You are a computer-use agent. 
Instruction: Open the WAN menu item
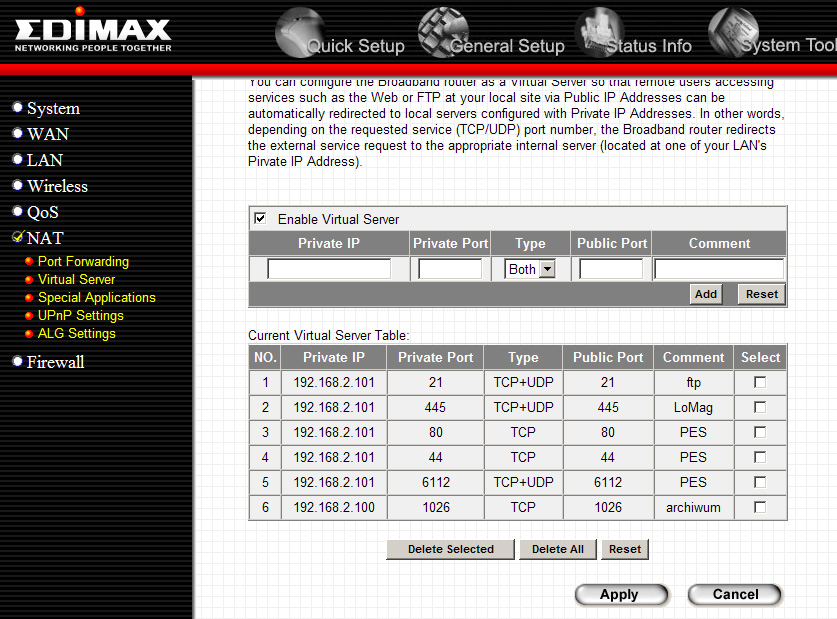(48, 134)
